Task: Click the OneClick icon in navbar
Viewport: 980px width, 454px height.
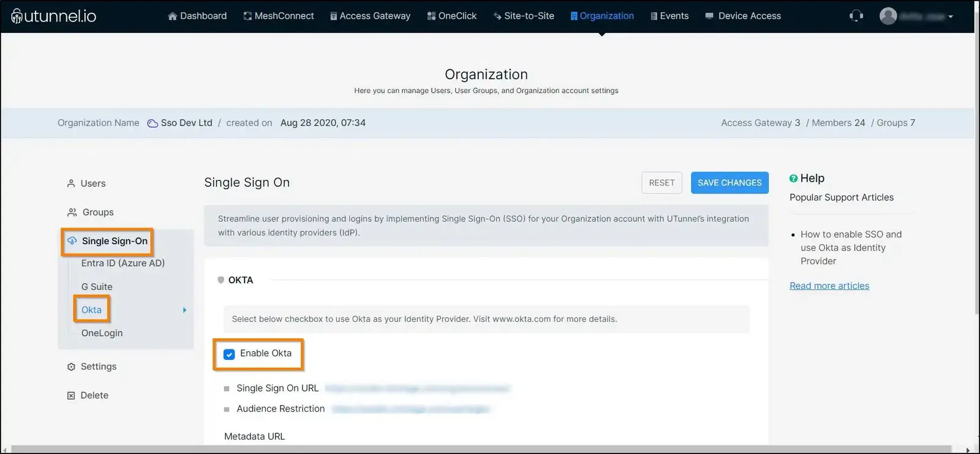Action: coord(431,17)
